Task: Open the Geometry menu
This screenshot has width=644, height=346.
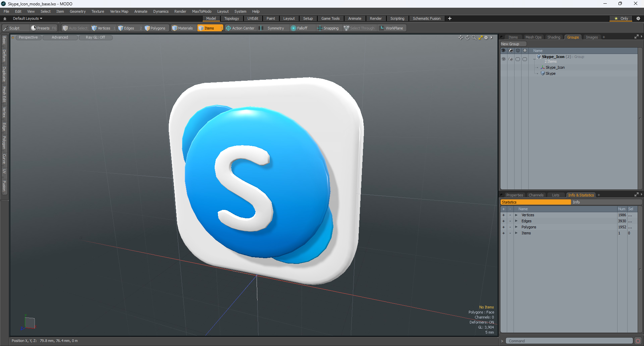Action: point(77,11)
